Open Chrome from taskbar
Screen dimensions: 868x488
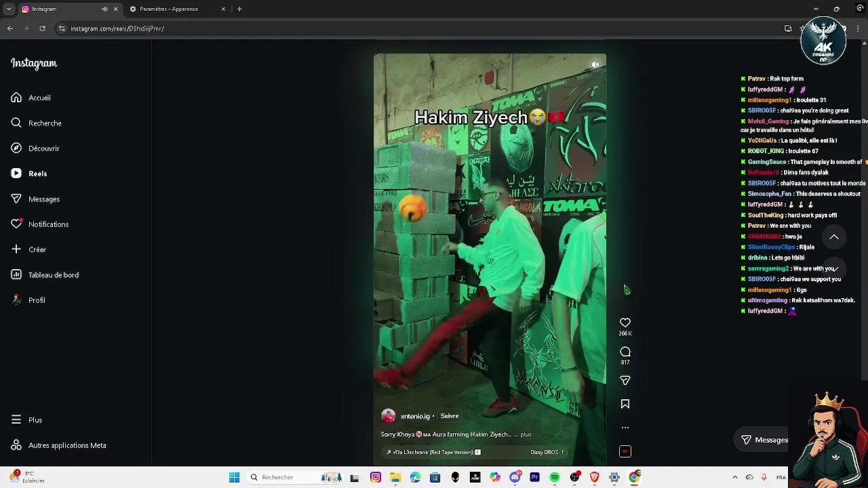click(x=634, y=477)
